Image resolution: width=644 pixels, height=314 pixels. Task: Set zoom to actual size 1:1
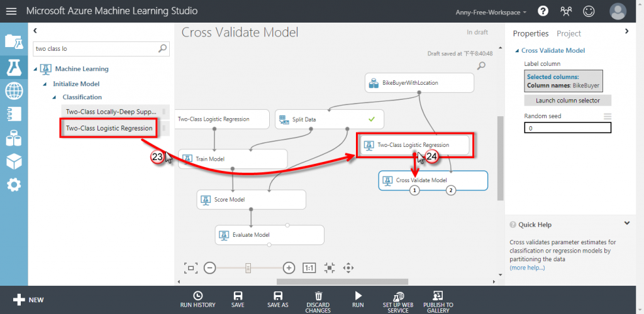(309, 268)
